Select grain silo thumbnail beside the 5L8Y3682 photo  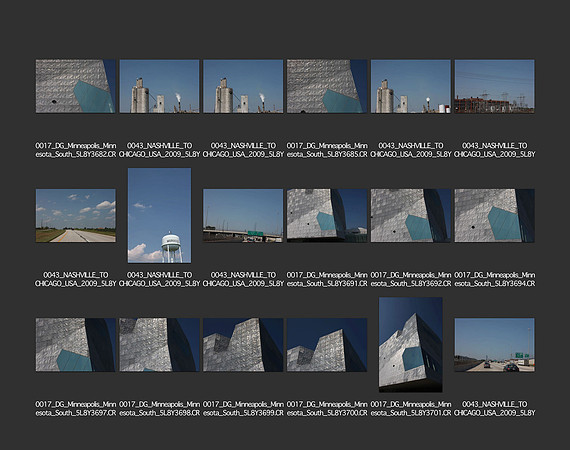(159, 86)
